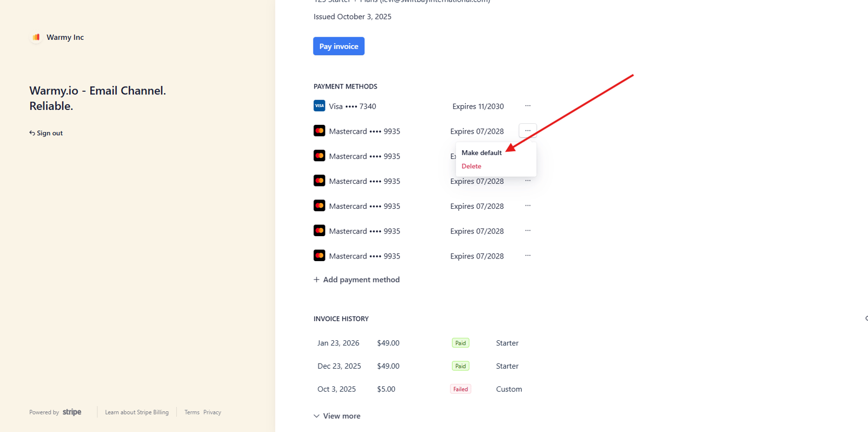Click the Pay invoice button

339,46
